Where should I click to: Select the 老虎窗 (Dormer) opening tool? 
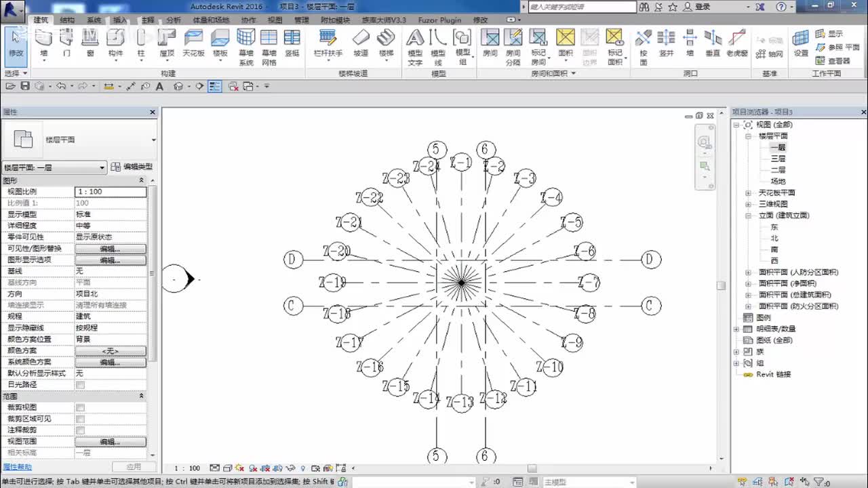pyautogui.click(x=737, y=43)
